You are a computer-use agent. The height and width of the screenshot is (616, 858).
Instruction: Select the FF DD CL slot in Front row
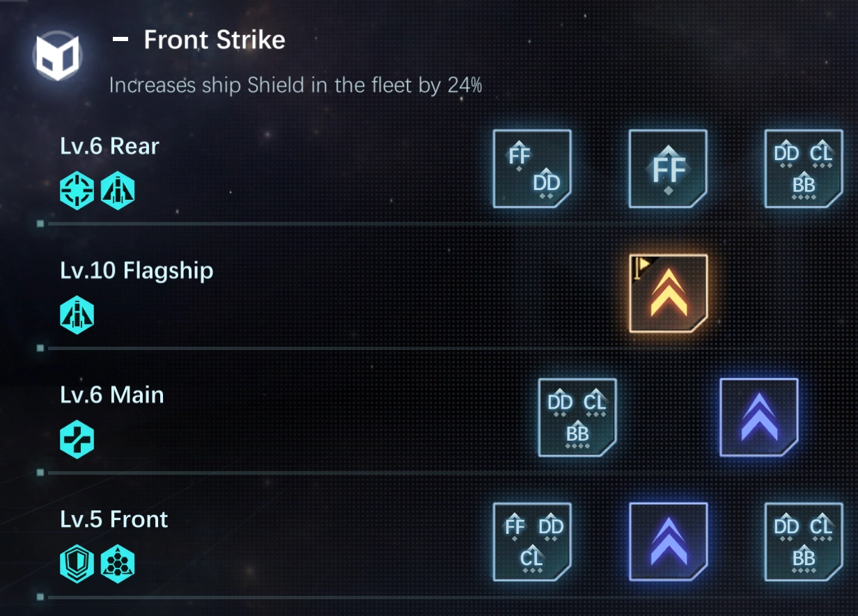532,542
